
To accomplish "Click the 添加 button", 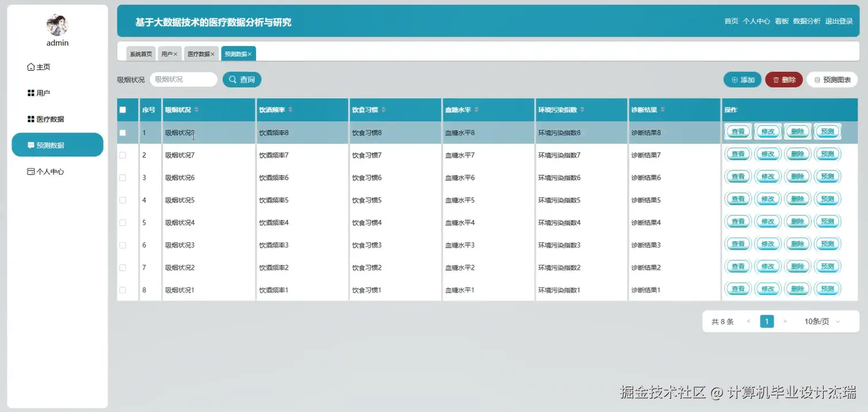I will pyautogui.click(x=743, y=80).
